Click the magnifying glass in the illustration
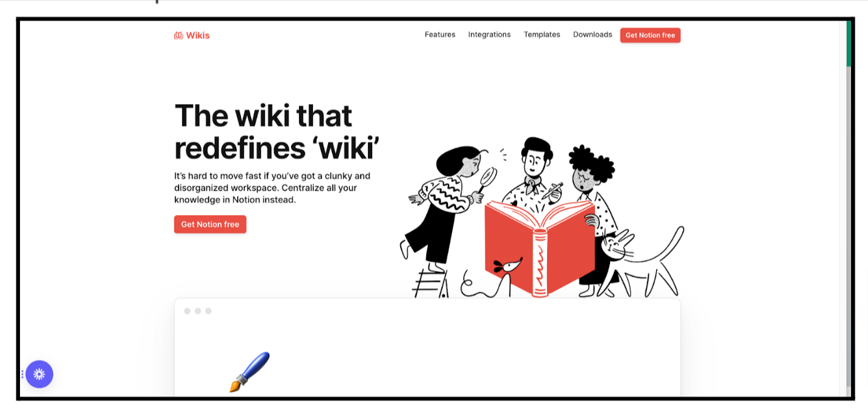Viewport: 868px width, 410px height. tap(487, 179)
